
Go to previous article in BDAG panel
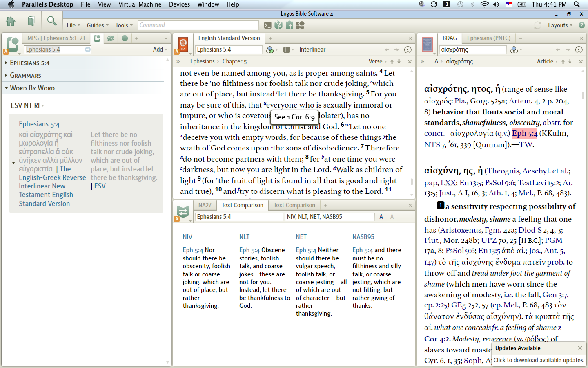563,62
